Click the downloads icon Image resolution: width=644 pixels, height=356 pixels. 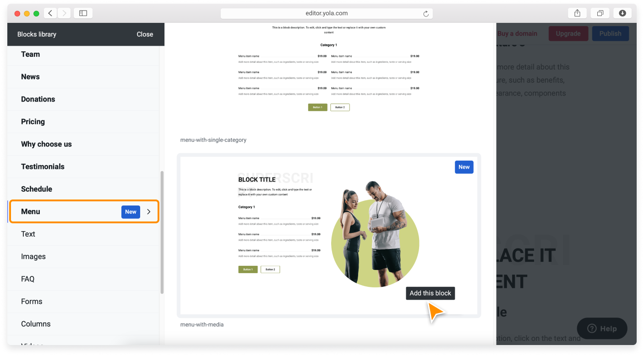[622, 13]
